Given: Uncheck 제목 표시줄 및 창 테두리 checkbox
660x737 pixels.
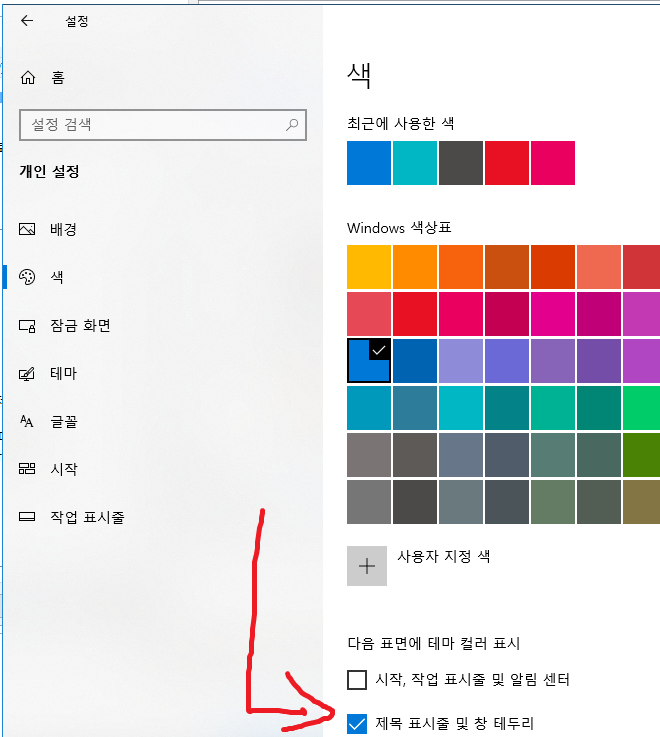Looking at the screenshot, I should [x=357, y=724].
